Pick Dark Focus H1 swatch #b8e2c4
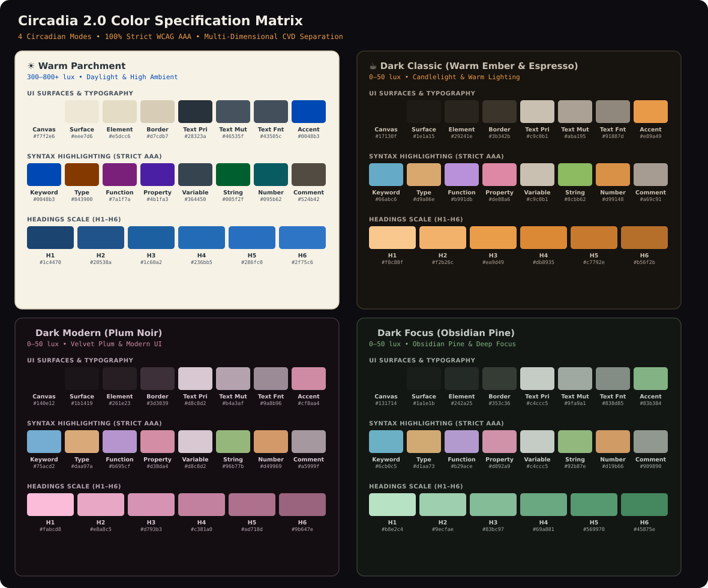The width and height of the screenshot is (708, 588). tap(392, 505)
